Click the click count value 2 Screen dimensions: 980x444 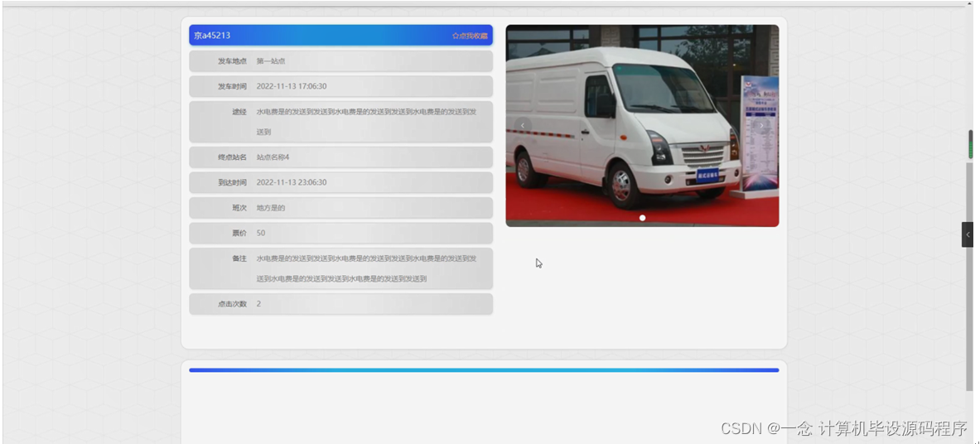coord(258,304)
